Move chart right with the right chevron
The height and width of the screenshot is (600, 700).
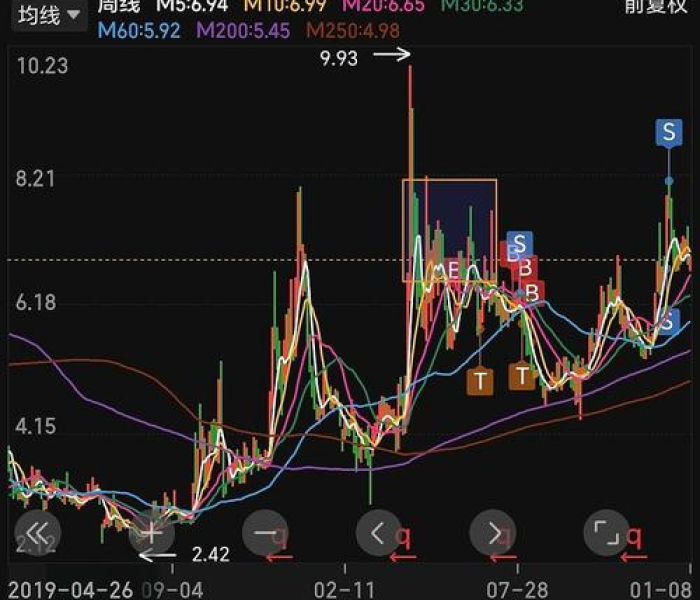(x=493, y=533)
